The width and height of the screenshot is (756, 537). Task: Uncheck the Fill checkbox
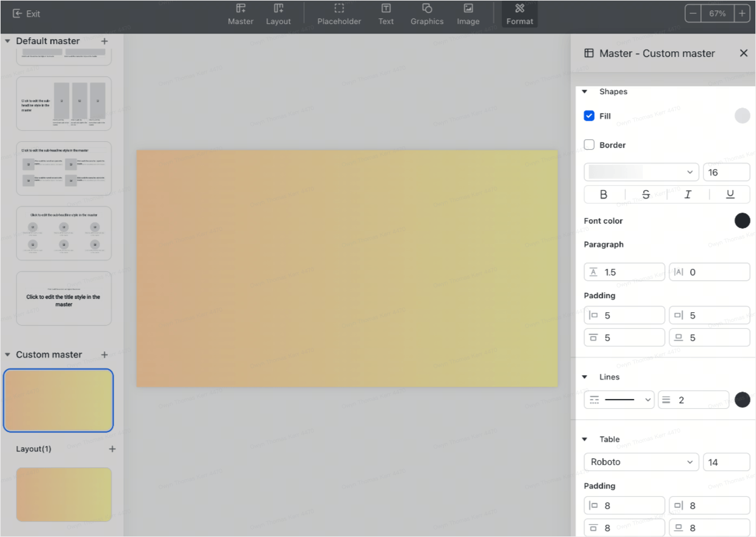(x=589, y=116)
